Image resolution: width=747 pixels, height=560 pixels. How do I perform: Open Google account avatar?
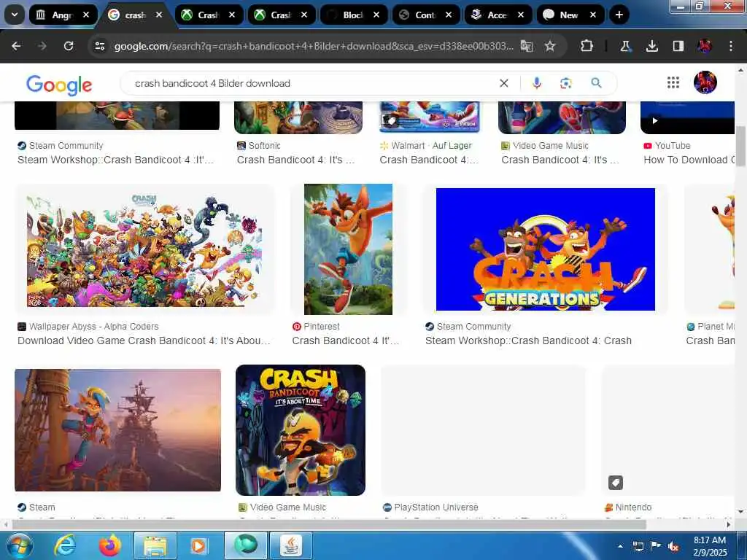pos(705,82)
